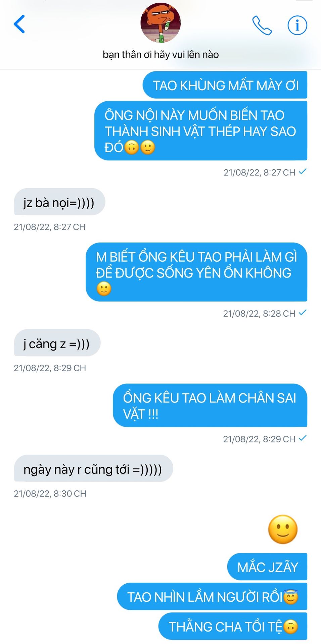This screenshot has width=321, height=644.
Task: Tap delivered checkmark beside 8:28 CH timestamp
Action: [x=303, y=313]
